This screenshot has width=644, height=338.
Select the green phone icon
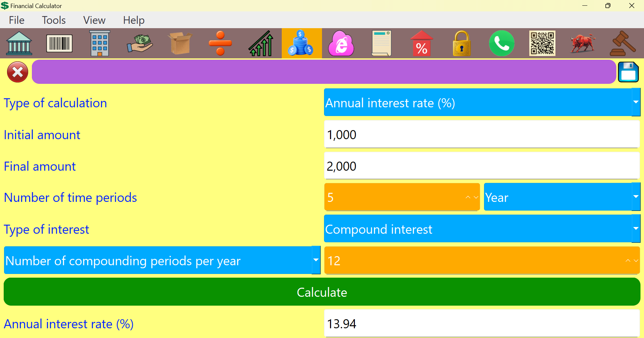502,43
